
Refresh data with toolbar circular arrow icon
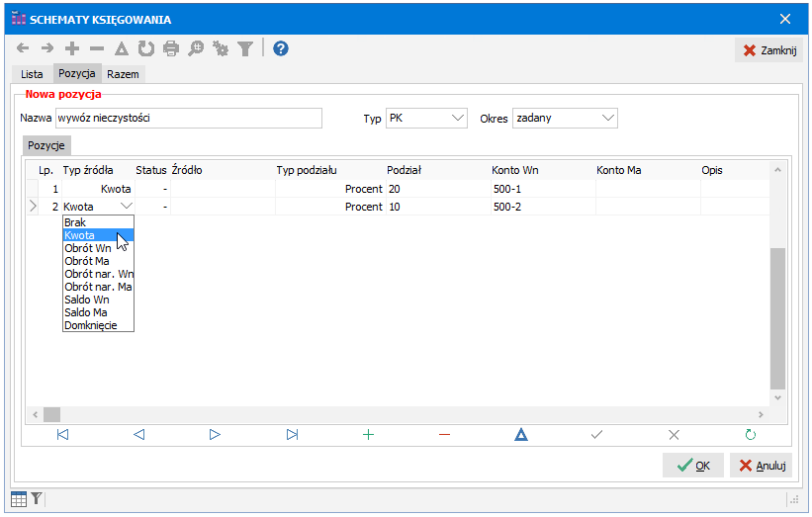point(146,48)
